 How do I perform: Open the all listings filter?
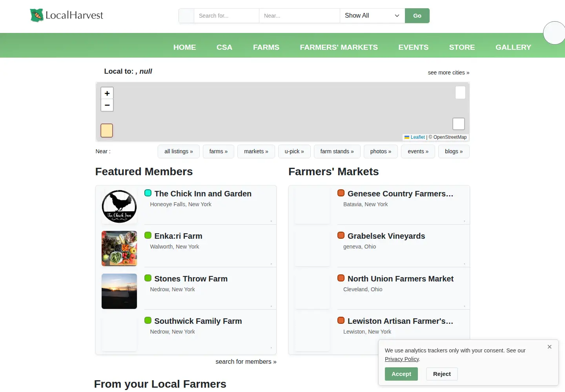coord(179,151)
